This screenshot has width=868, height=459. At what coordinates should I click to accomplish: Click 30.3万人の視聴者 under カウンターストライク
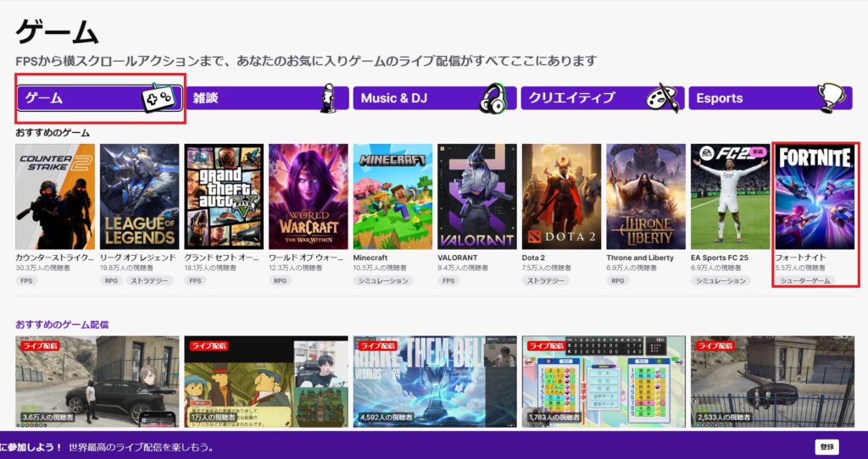pos(41,268)
